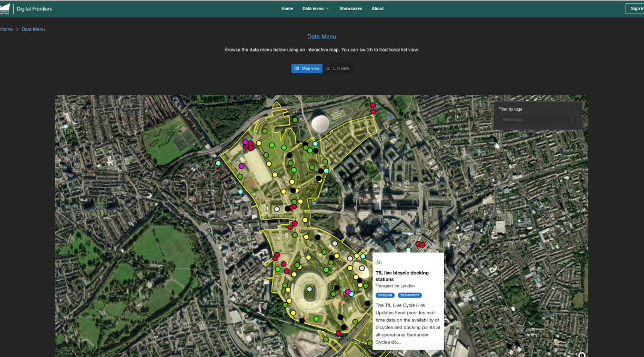Screen dimensions: 644x357
Task: Click the 'Data Menu' page heading
Action: pyautogui.click(x=321, y=37)
